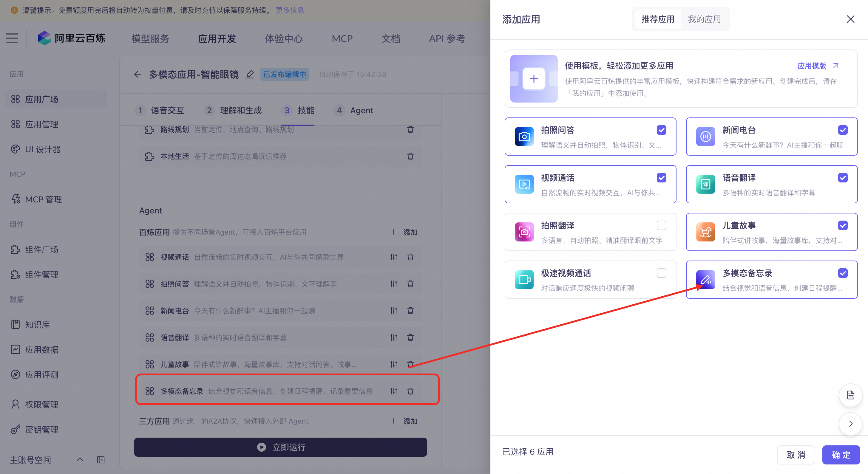Open settings sliders icon for 视频通话 row

click(393, 257)
